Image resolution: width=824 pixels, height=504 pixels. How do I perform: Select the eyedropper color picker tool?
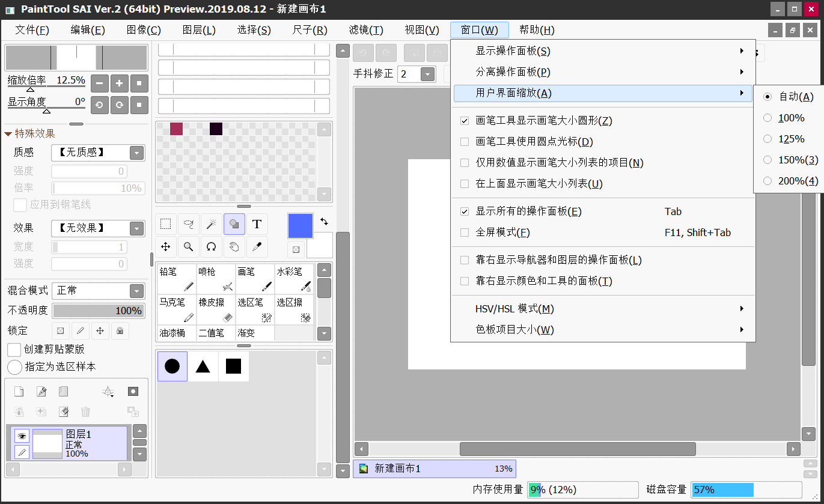(257, 246)
